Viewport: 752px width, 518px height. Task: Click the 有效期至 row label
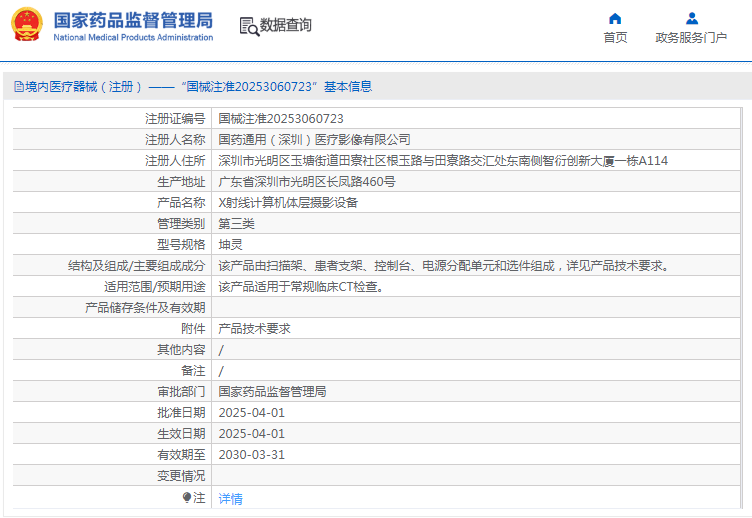[x=181, y=455]
